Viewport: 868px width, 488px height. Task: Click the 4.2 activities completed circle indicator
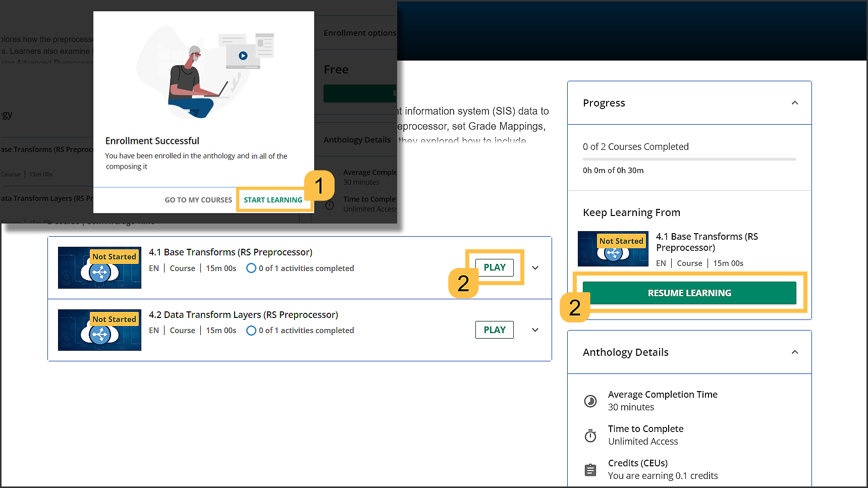(x=251, y=331)
